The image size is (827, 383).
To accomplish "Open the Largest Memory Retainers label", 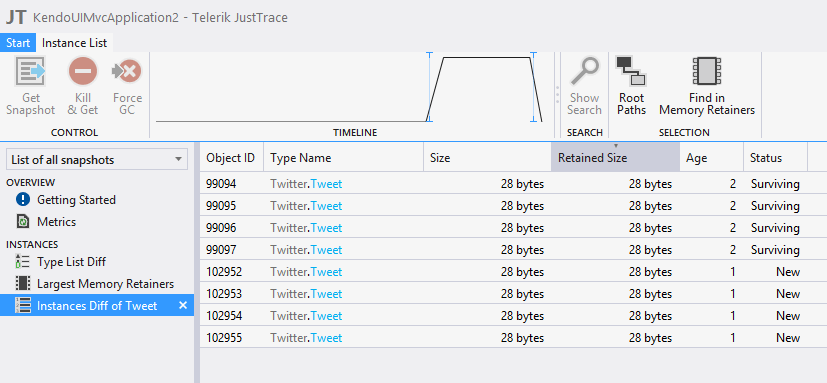I will [105, 284].
